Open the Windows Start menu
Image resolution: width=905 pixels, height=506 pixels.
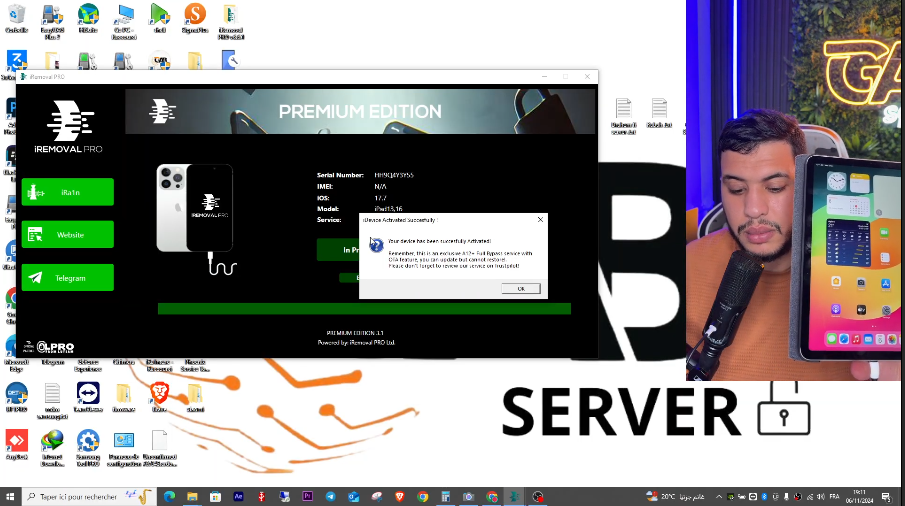[x=10, y=496]
